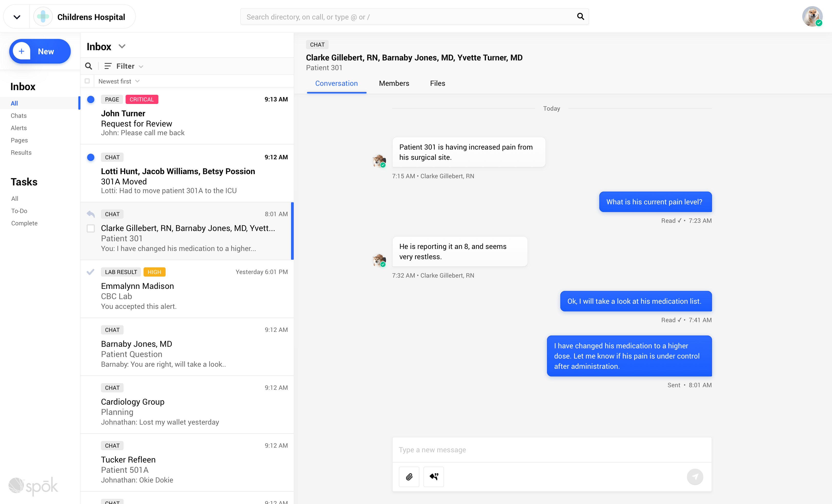Click the message 'He is reporting it an 8'
The image size is (832, 504).
(460, 251)
